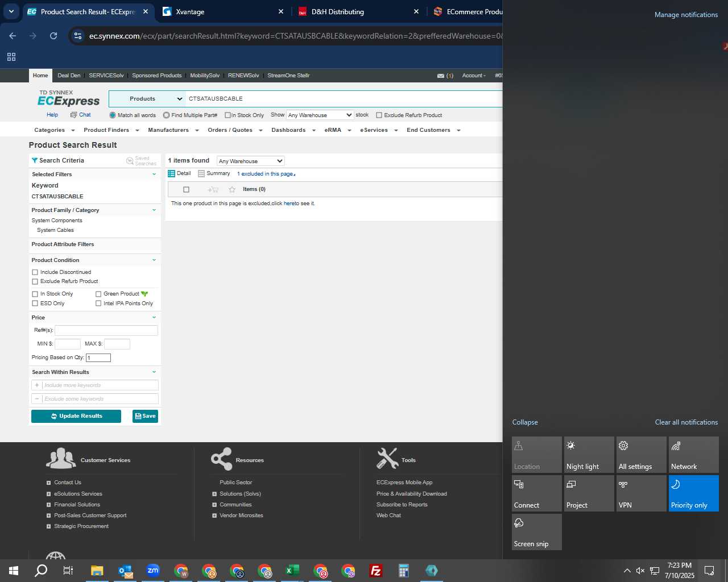The height and width of the screenshot is (582, 728).
Task: Open the Action Center notification icon
Action: pos(709,571)
